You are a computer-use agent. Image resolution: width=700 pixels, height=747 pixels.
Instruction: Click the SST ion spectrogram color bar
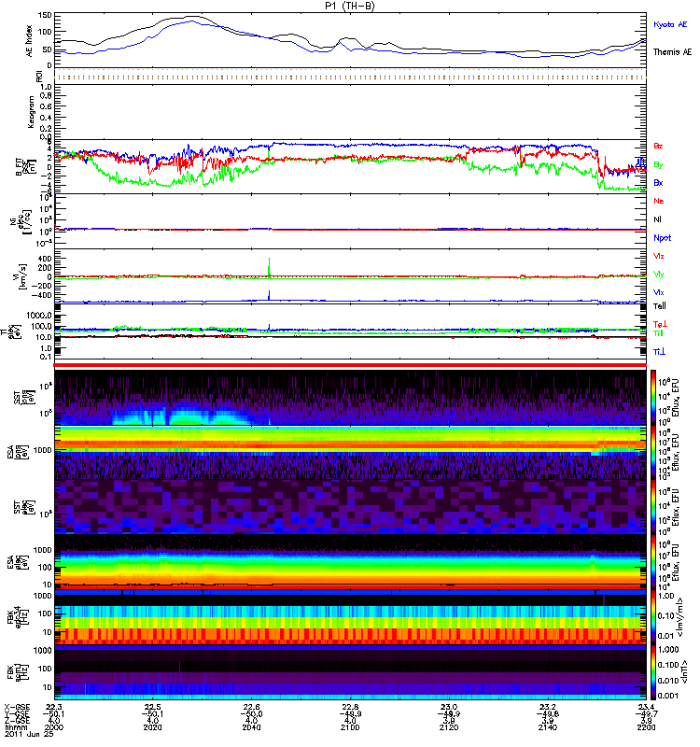coord(653,398)
